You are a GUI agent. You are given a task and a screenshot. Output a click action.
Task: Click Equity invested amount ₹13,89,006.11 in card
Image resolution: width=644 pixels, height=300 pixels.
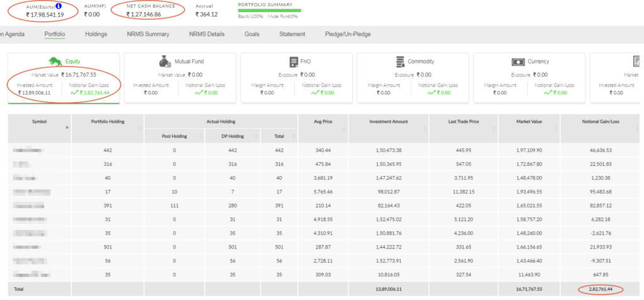[35, 92]
